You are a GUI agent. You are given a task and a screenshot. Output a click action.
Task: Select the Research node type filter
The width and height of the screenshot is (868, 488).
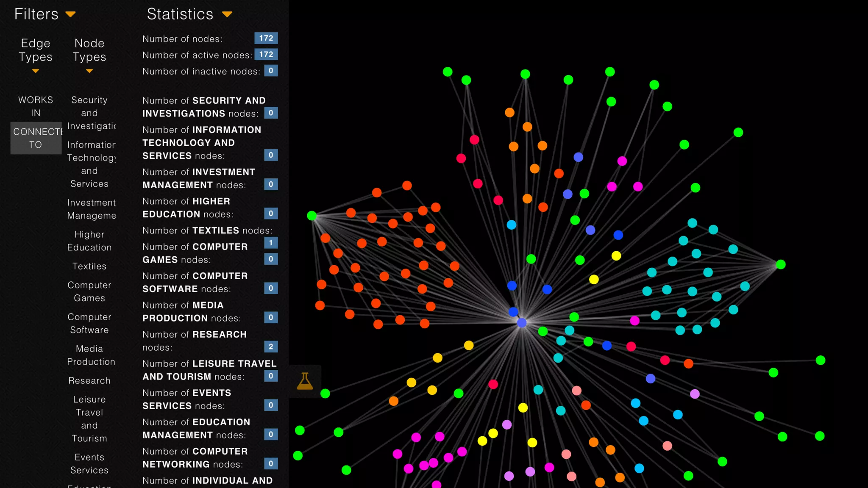point(89,381)
